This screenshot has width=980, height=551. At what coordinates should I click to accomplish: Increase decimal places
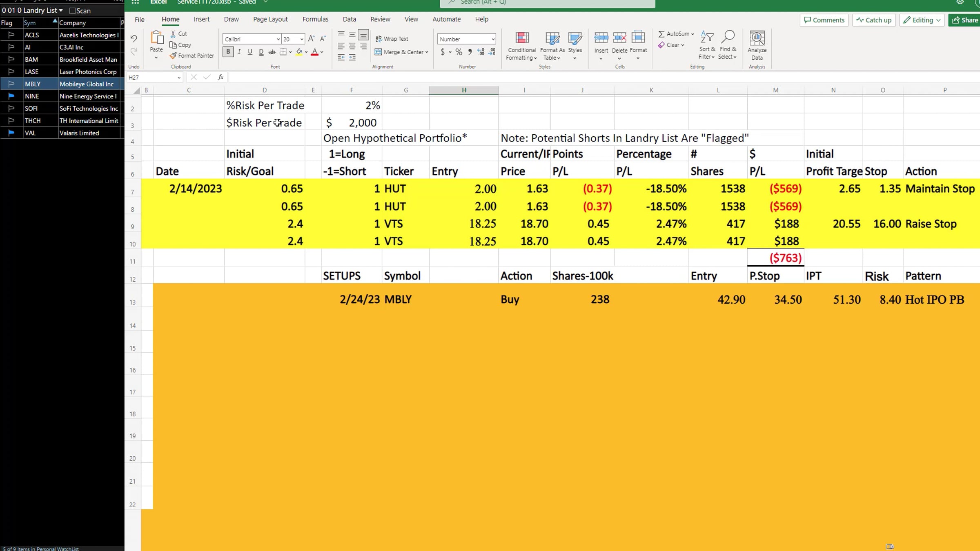[481, 52]
